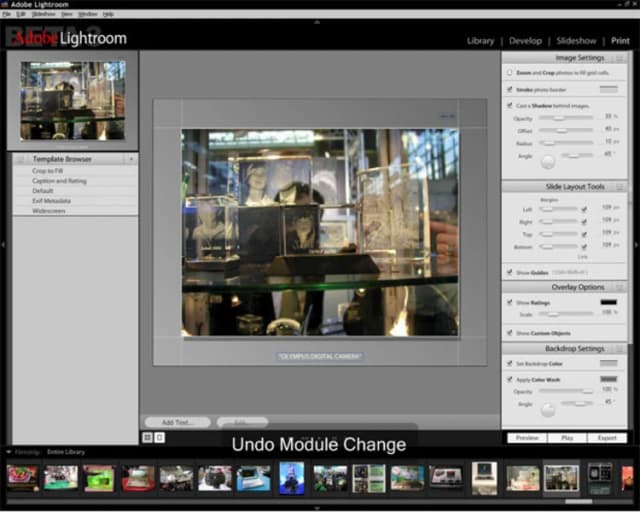Click shadow Opacity slider

pyautogui.click(x=566, y=118)
